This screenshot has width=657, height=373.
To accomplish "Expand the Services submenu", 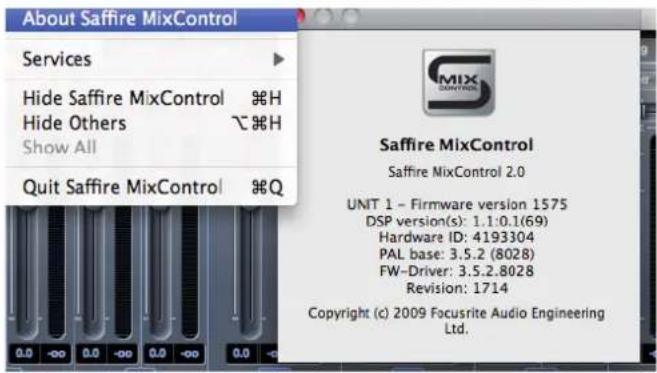I will 151,59.
